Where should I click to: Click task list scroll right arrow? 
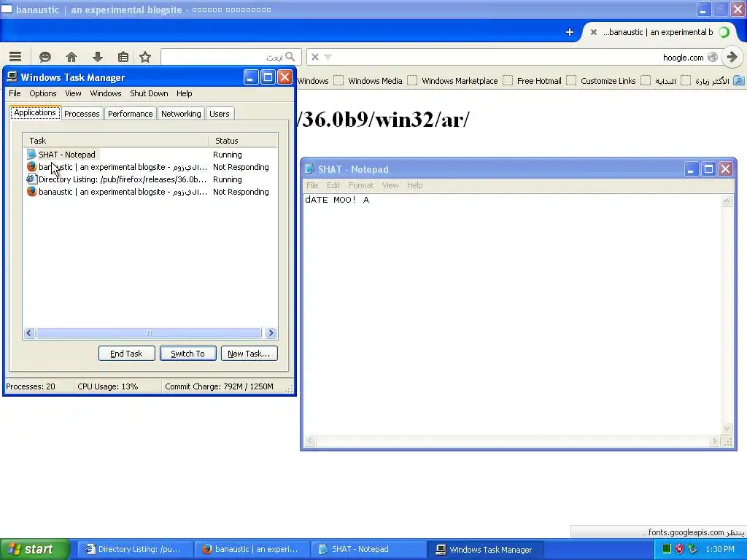tap(271, 332)
